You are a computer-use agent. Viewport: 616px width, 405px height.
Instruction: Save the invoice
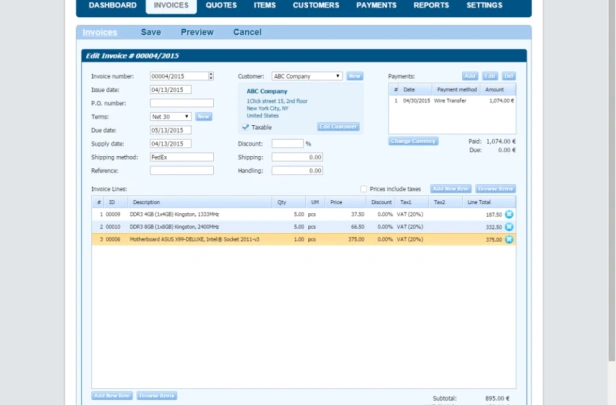tap(151, 32)
